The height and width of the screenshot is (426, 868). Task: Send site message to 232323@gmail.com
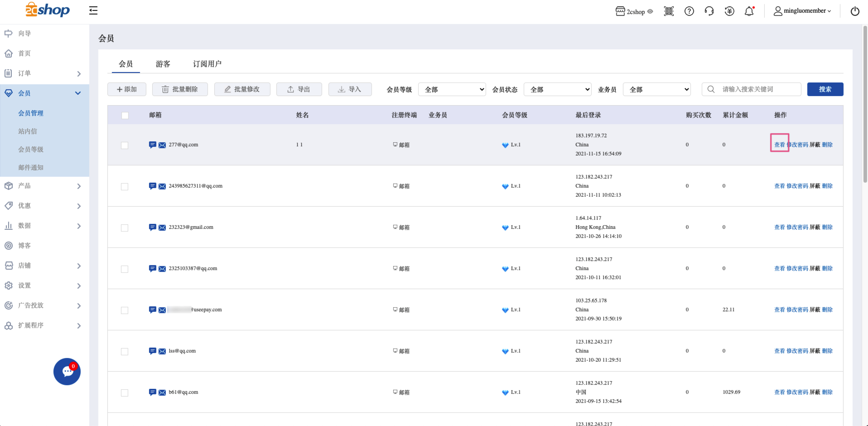point(152,228)
